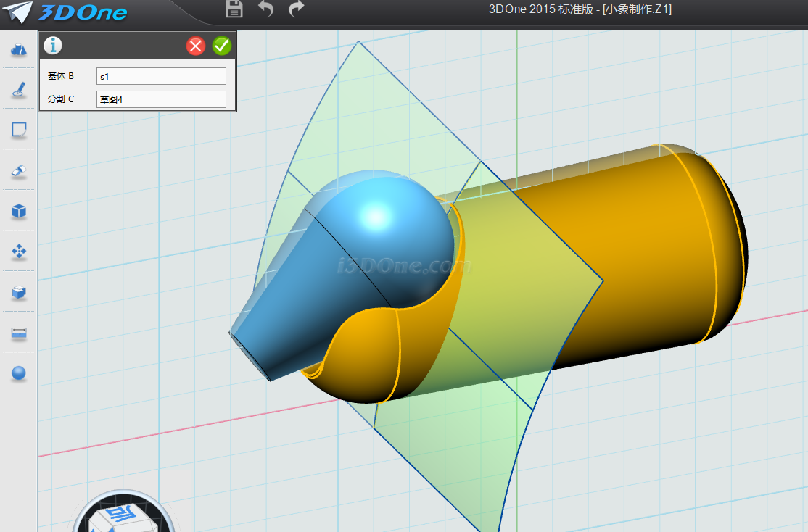
Task: Open the box-shaped tool below move arrows
Action: pyautogui.click(x=19, y=293)
